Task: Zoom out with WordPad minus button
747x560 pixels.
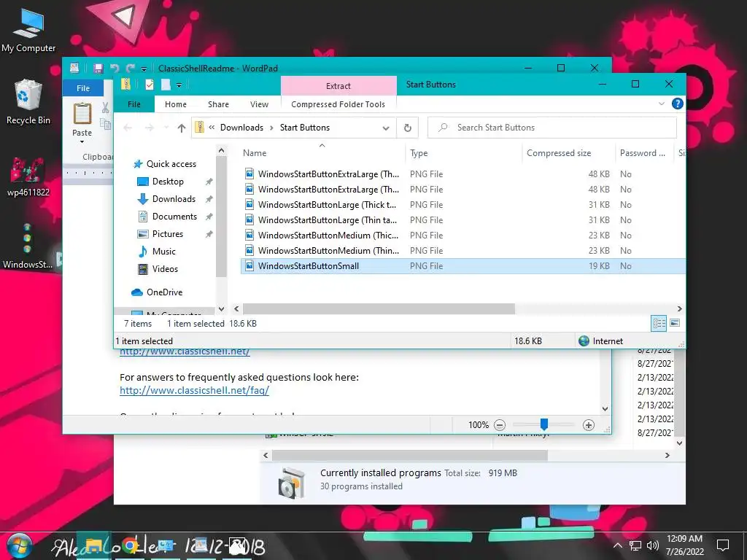Action: [x=499, y=425]
